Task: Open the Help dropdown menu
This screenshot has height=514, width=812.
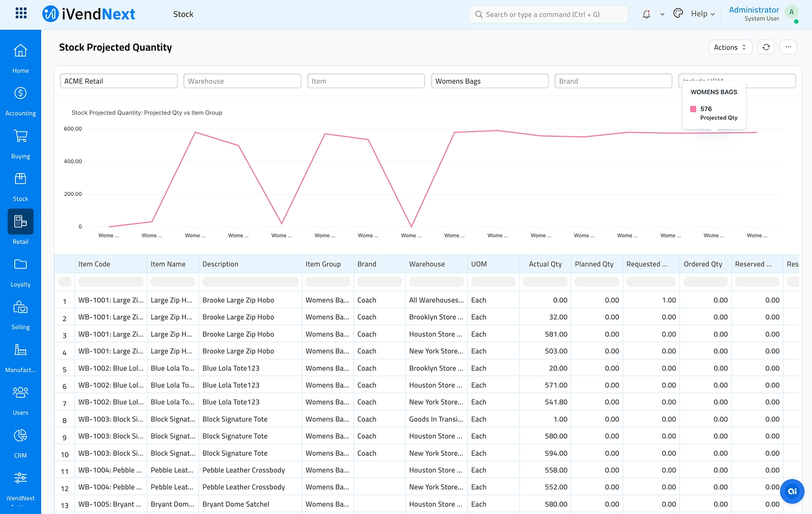Action: click(x=703, y=14)
